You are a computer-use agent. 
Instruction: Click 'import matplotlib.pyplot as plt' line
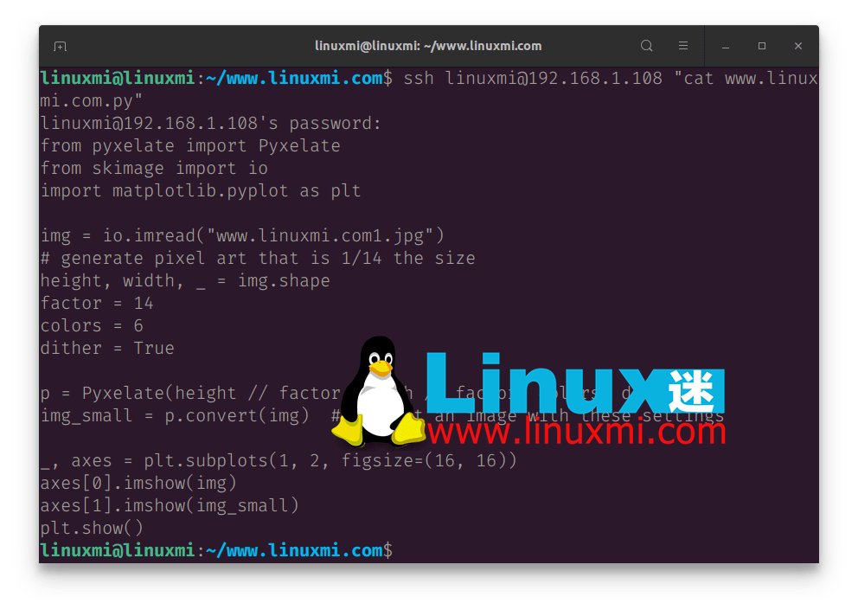coord(201,190)
